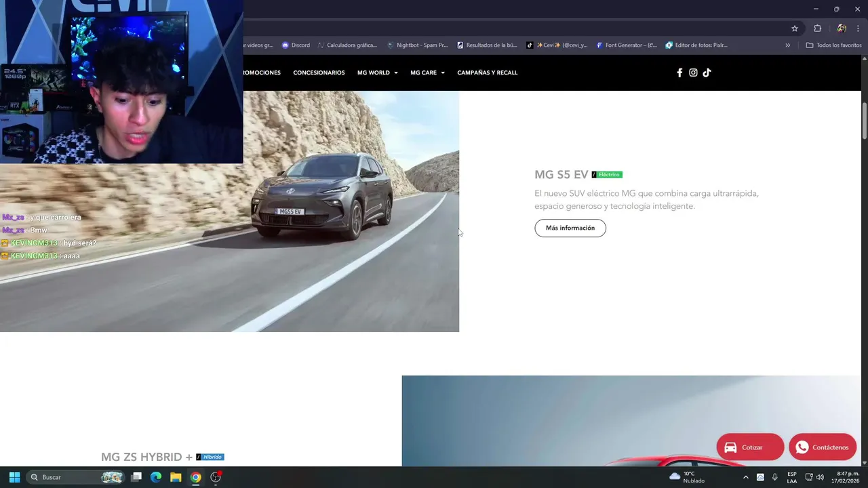Show hidden bookmarks with the double chevron
Screen dimensions: 868x488
point(788,45)
